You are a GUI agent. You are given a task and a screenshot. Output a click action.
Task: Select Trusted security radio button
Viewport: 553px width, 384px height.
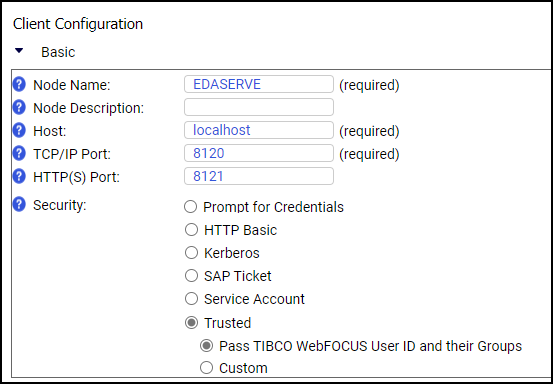coord(191,323)
